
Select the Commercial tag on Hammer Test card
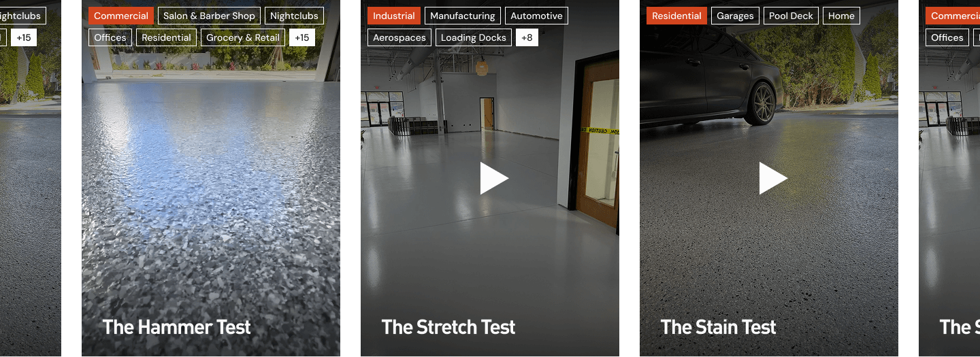click(x=121, y=16)
